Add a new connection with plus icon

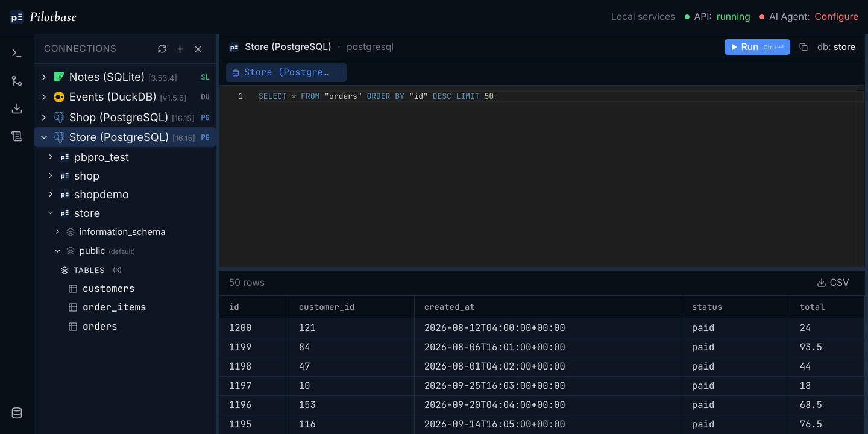click(x=180, y=49)
